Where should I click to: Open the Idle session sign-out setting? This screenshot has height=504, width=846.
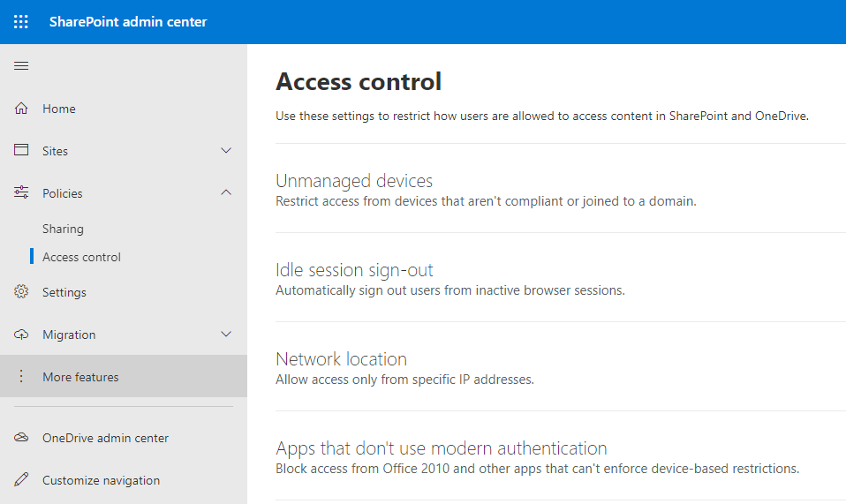(x=354, y=270)
